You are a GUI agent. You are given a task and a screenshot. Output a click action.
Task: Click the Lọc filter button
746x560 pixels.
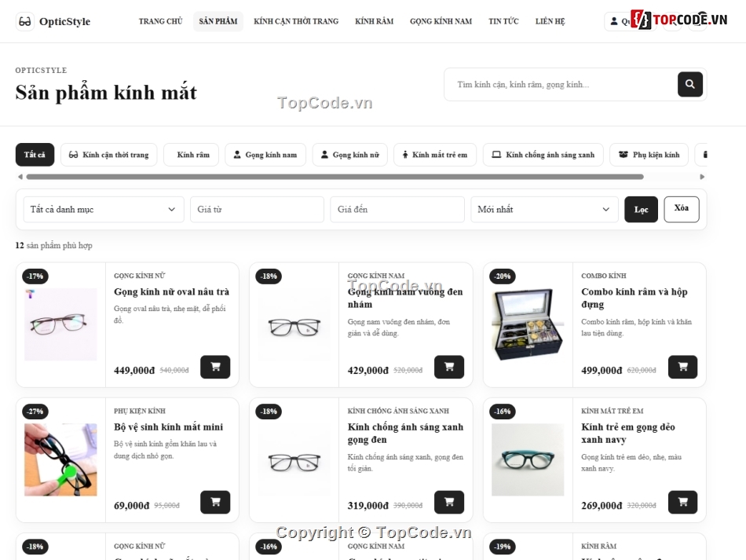point(641,210)
